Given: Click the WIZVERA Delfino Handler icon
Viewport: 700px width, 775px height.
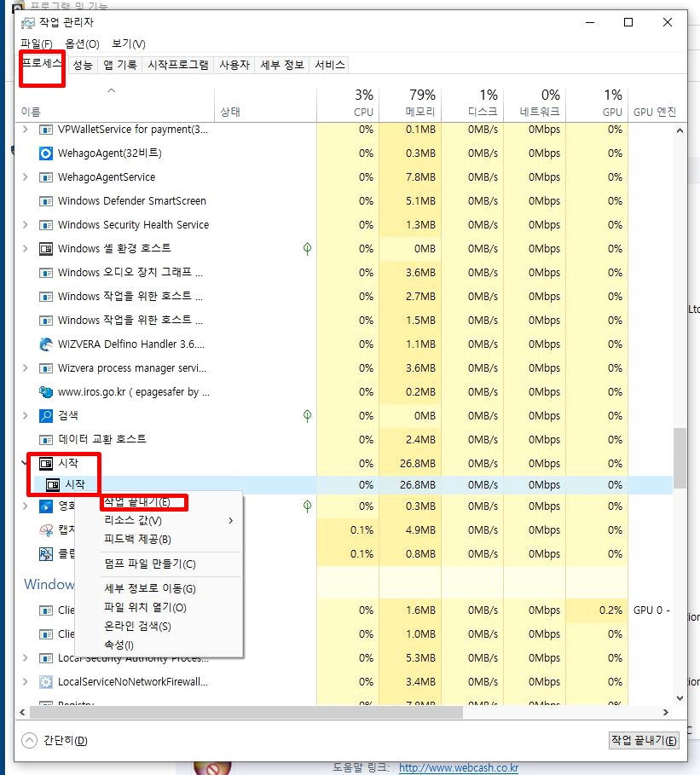Looking at the screenshot, I should click(x=46, y=344).
